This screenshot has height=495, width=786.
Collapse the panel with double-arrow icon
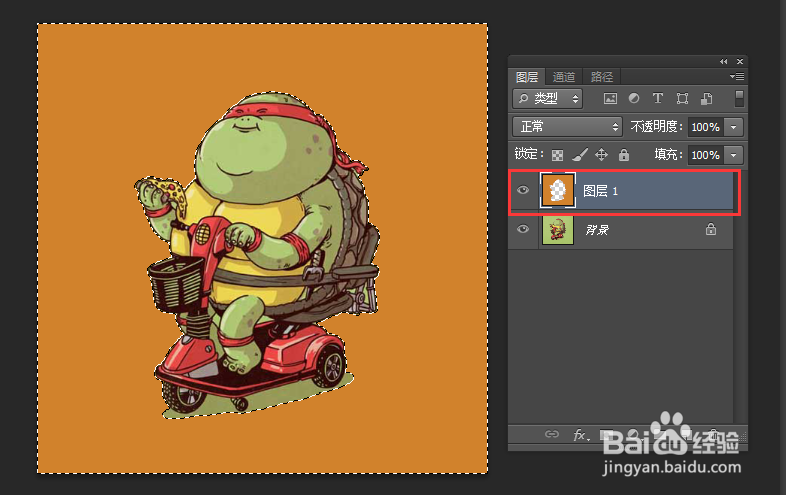pos(723,61)
